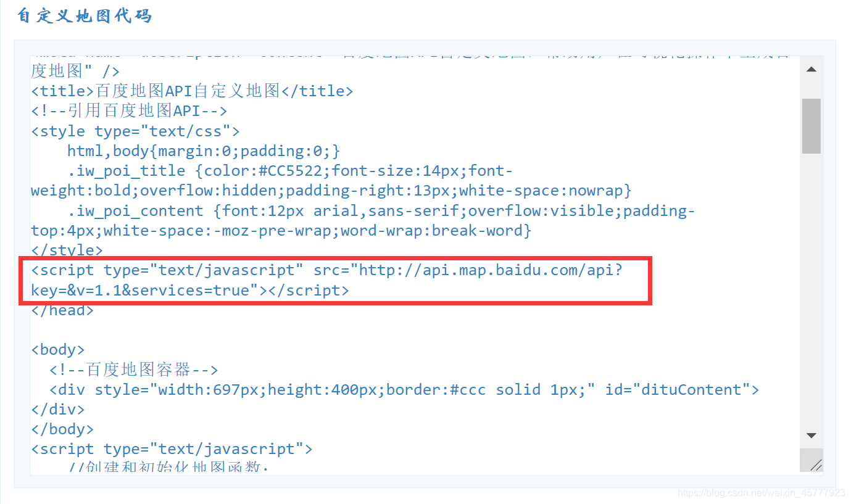Click the script src api.map.baidu.com line
The width and height of the screenshot is (851, 504).
[327, 270]
